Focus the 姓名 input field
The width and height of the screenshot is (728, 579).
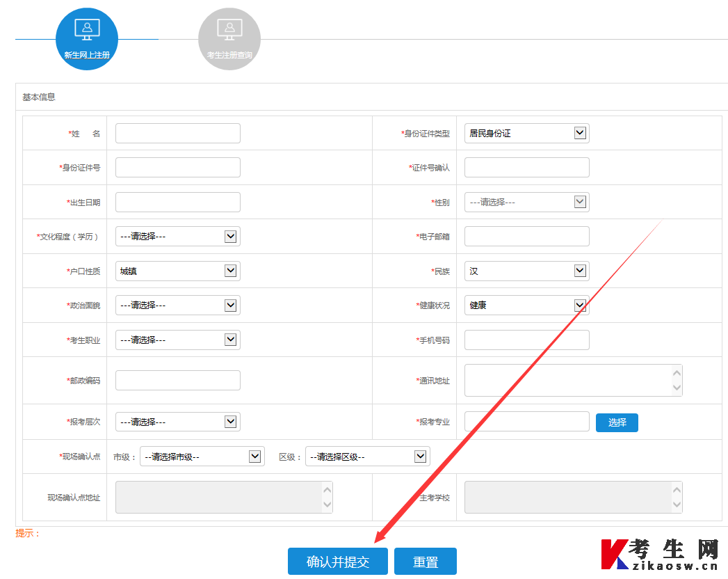[x=177, y=133]
